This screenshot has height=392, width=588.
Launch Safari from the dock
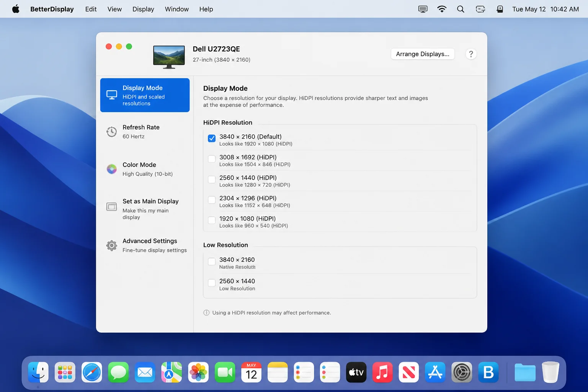pos(92,372)
